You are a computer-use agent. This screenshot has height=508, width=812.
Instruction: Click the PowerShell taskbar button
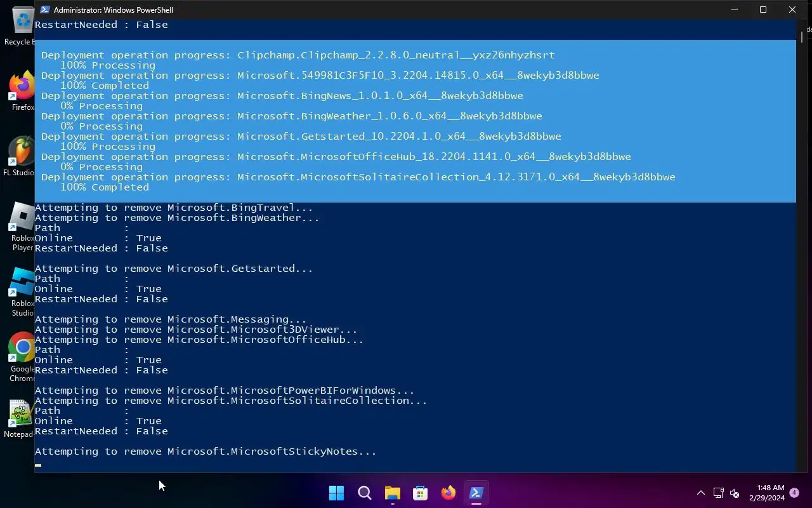tap(476, 493)
